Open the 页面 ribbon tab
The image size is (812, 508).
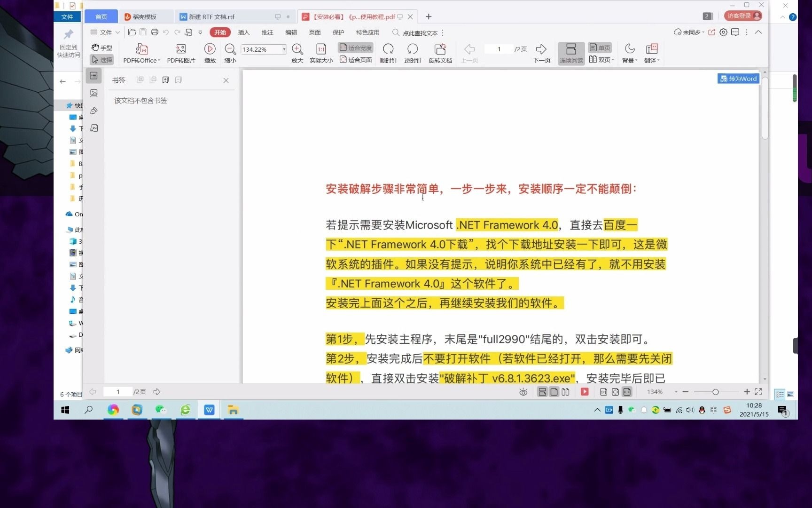[x=314, y=32]
